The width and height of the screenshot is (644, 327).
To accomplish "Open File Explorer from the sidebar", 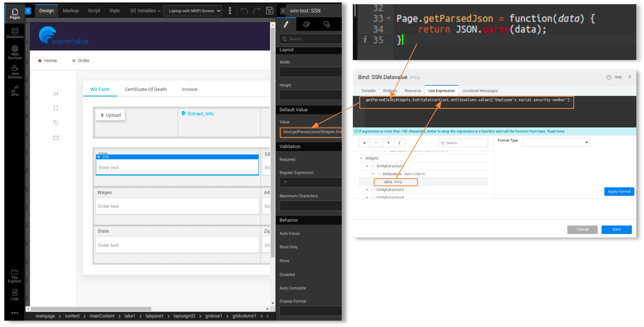I will 15,276.
